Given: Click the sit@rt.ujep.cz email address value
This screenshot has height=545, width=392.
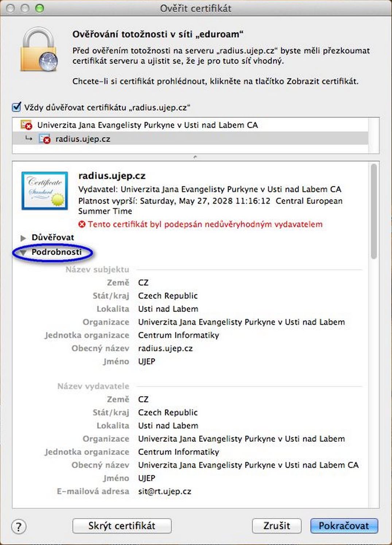Looking at the screenshot, I should 164,491.
